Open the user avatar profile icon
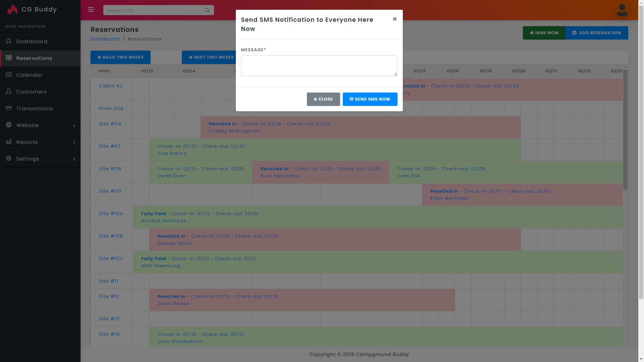 pos(622,10)
